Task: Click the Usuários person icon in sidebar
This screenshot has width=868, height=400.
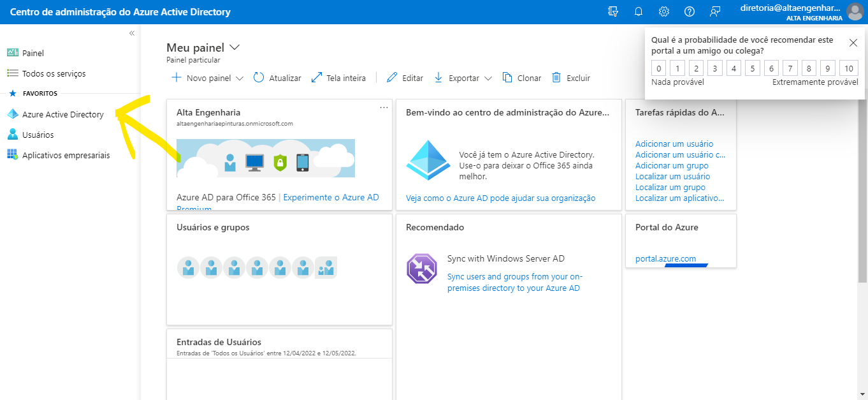Action: [12, 135]
